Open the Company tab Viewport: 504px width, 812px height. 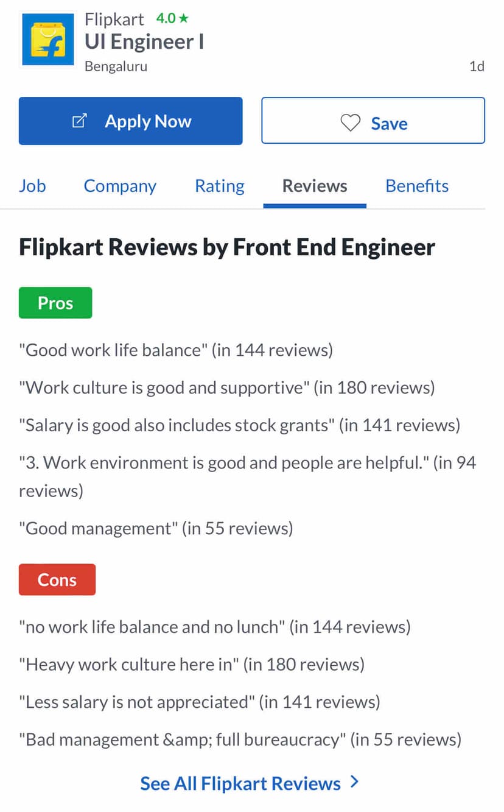pyautogui.click(x=120, y=186)
